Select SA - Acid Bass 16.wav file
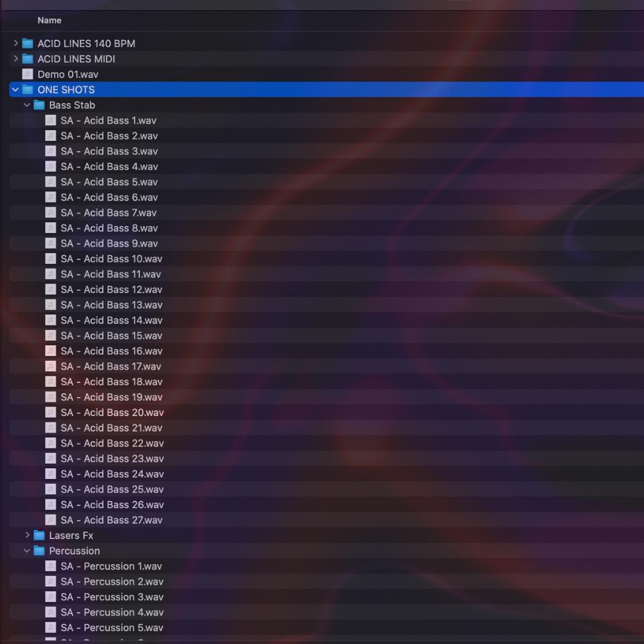 pos(111,351)
